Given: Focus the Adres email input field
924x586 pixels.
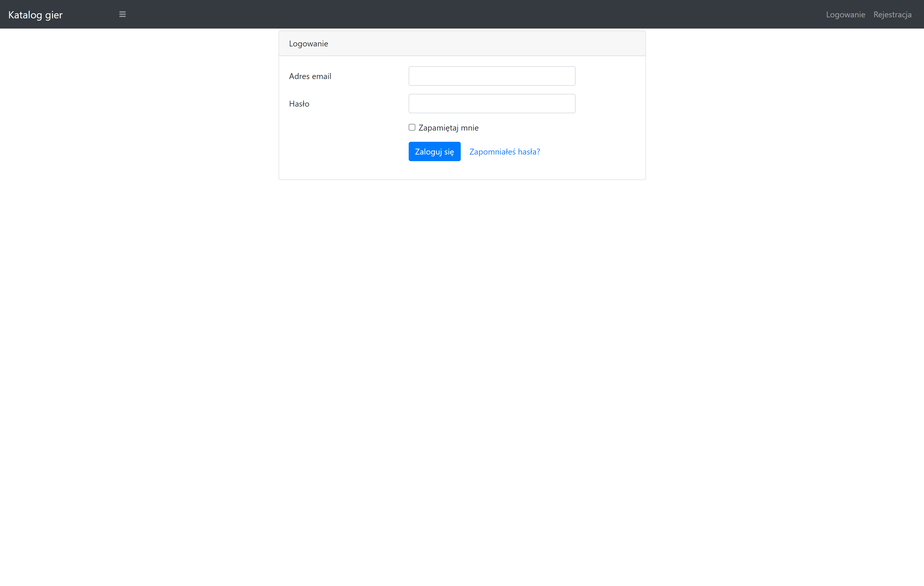Looking at the screenshot, I should coord(492,76).
